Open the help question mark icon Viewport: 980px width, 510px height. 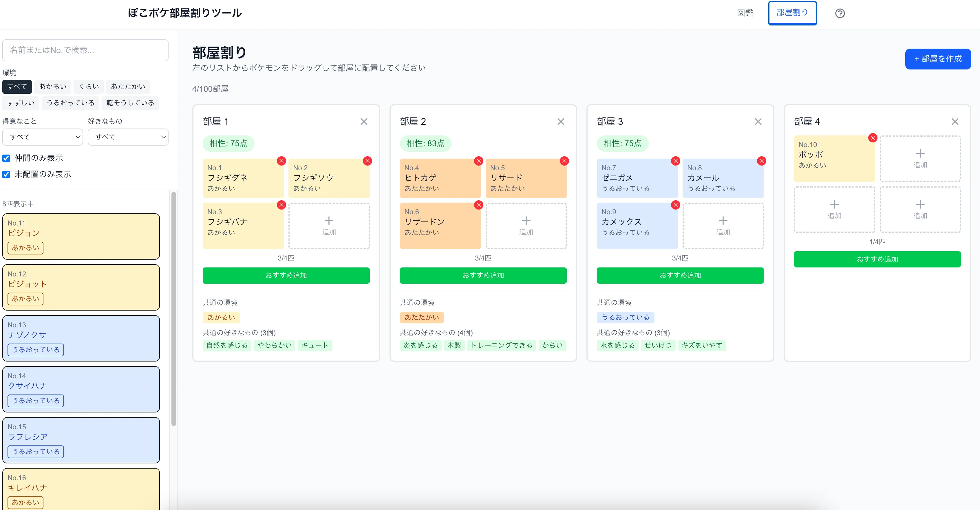(840, 13)
